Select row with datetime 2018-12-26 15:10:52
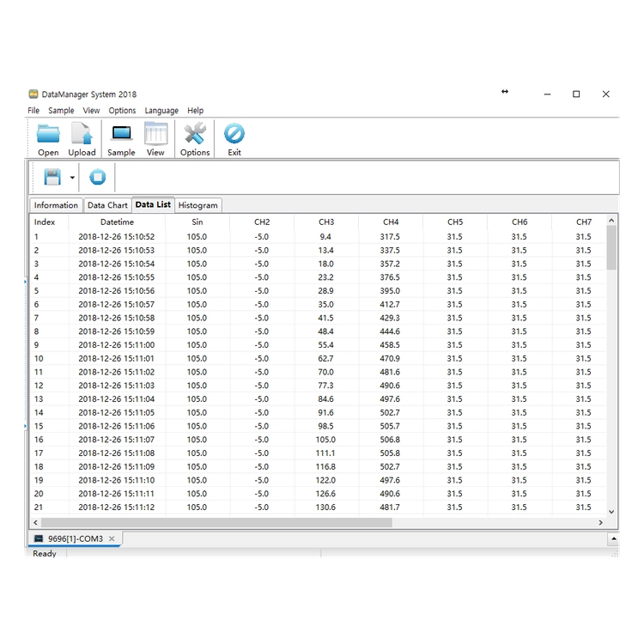 pyautogui.click(x=319, y=237)
